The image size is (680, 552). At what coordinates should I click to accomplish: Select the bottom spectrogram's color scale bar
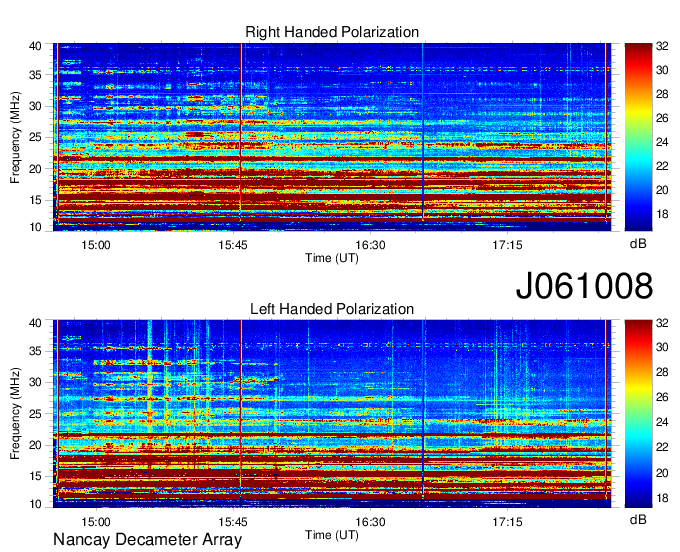point(638,414)
